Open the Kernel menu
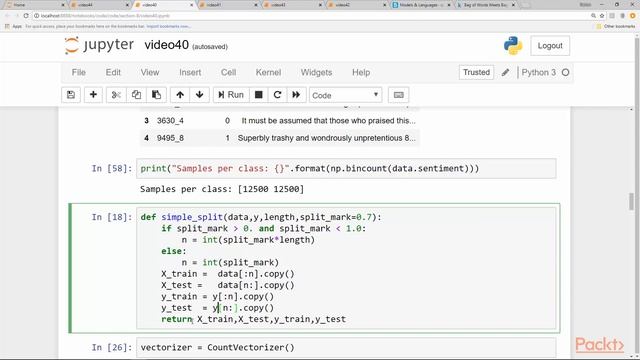The width and height of the screenshot is (640, 360). tap(268, 73)
